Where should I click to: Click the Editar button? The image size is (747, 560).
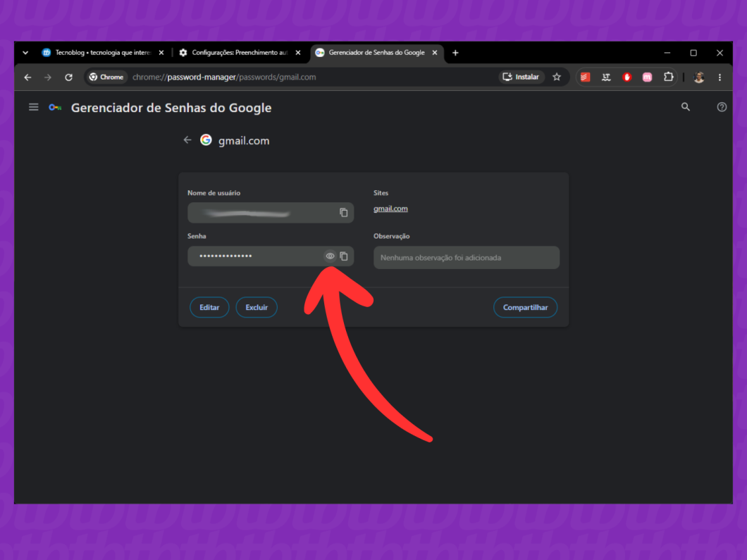click(x=209, y=307)
